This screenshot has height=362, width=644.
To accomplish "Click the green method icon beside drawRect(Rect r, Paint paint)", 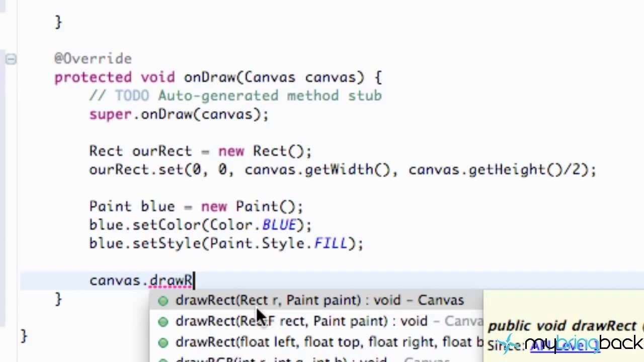I will point(163,301).
